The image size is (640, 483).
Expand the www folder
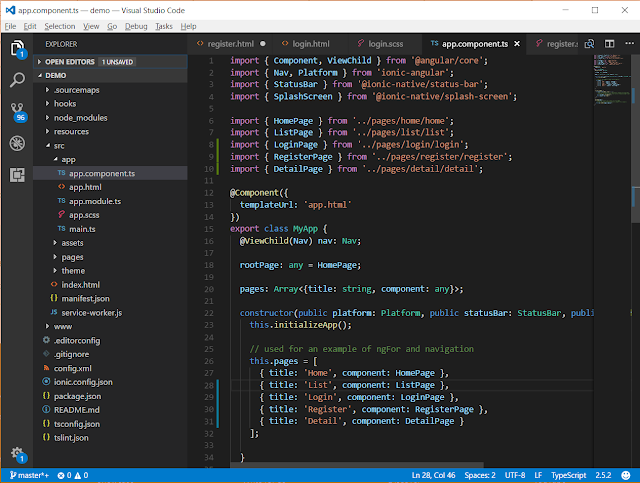tap(47, 326)
